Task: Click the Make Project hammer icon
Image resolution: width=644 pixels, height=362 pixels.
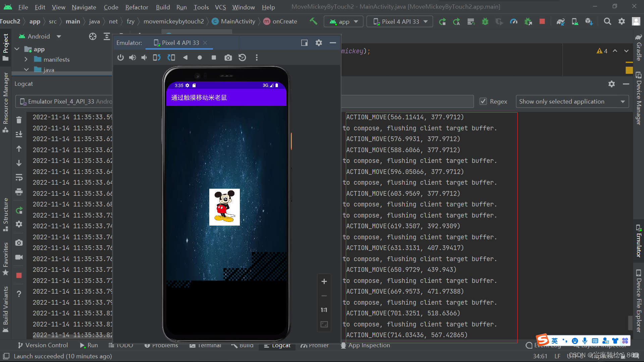Action: click(313, 21)
